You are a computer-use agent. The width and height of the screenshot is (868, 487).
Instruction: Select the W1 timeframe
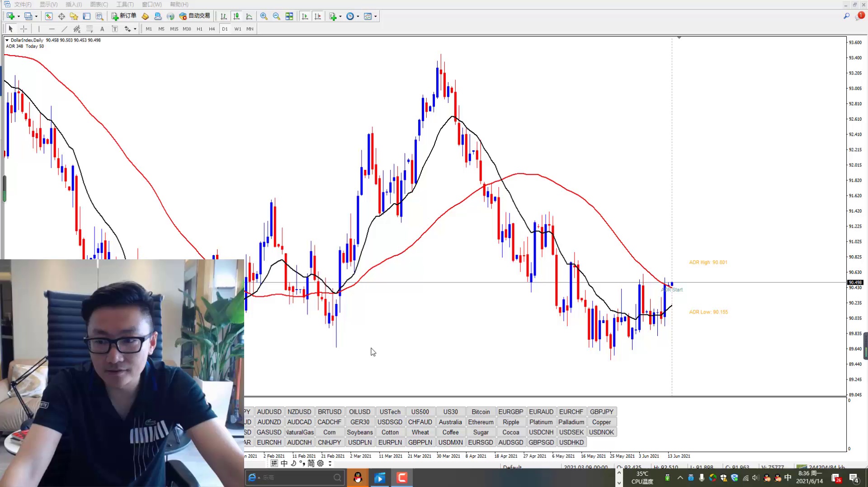pos(238,29)
